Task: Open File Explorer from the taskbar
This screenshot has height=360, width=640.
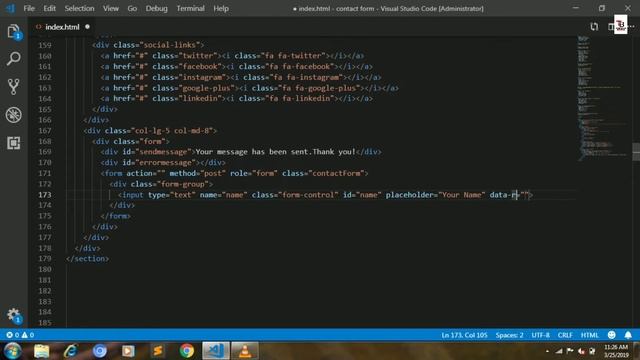Action: click(x=41, y=351)
